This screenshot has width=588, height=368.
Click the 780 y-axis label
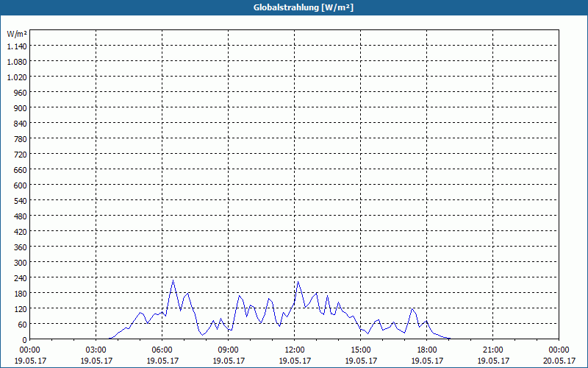(x=21, y=139)
